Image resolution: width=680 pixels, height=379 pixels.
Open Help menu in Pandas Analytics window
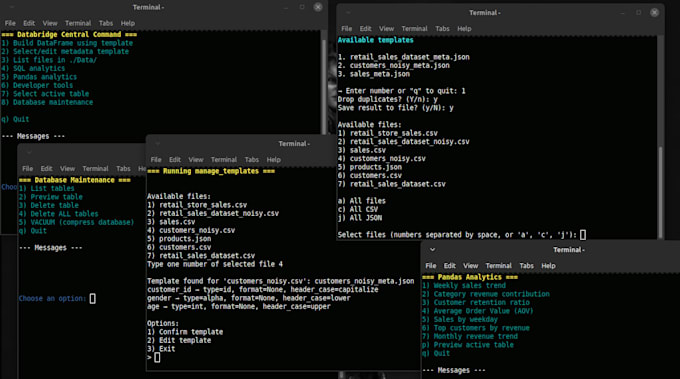548,265
